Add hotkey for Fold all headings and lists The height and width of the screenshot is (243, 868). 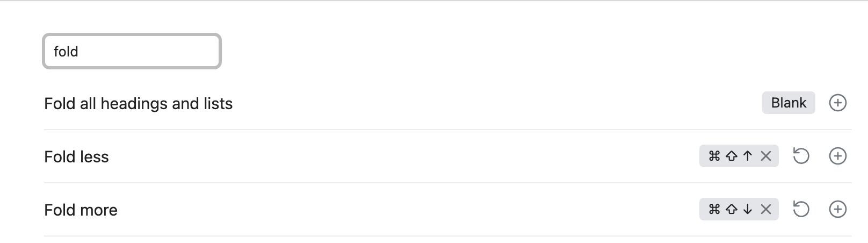(837, 103)
